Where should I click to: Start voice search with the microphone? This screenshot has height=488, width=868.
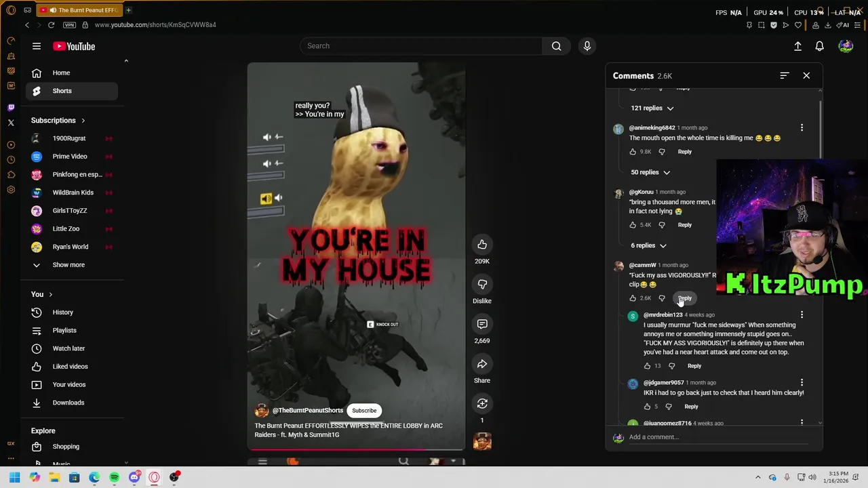pos(587,46)
